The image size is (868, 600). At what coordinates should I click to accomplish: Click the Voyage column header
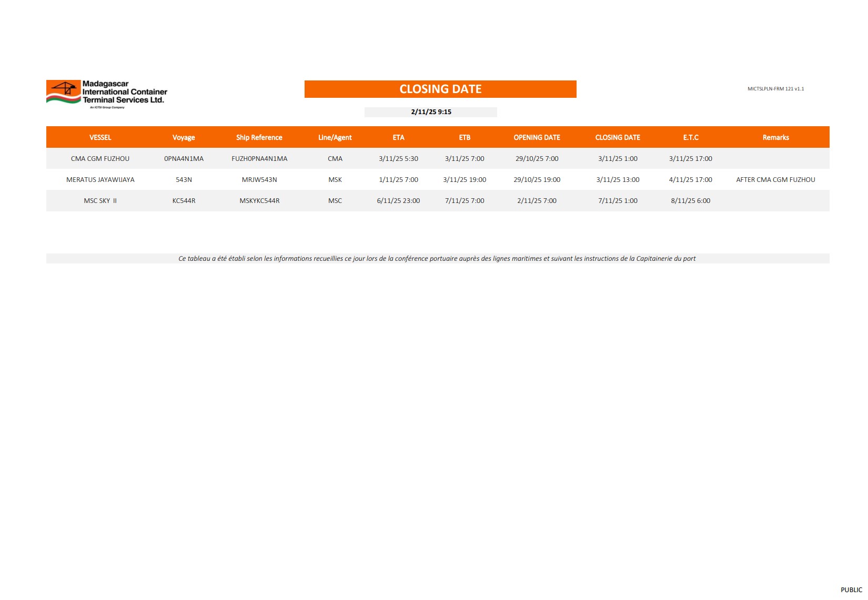(184, 137)
